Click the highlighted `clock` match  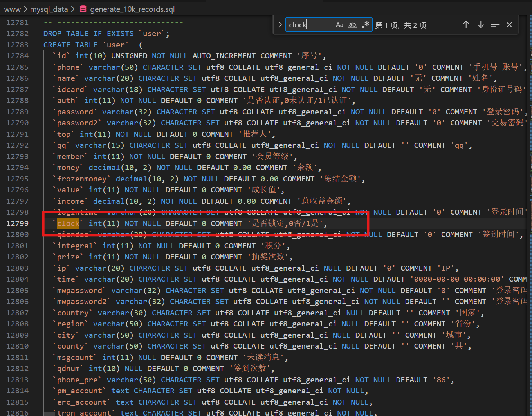click(69, 223)
